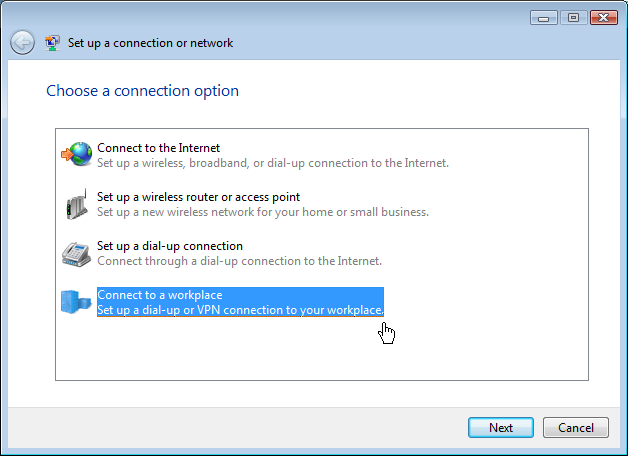Screen dimensions: 628x456
Task: Choose the highlighted Connect to a workplace option
Action: click(x=240, y=302)
